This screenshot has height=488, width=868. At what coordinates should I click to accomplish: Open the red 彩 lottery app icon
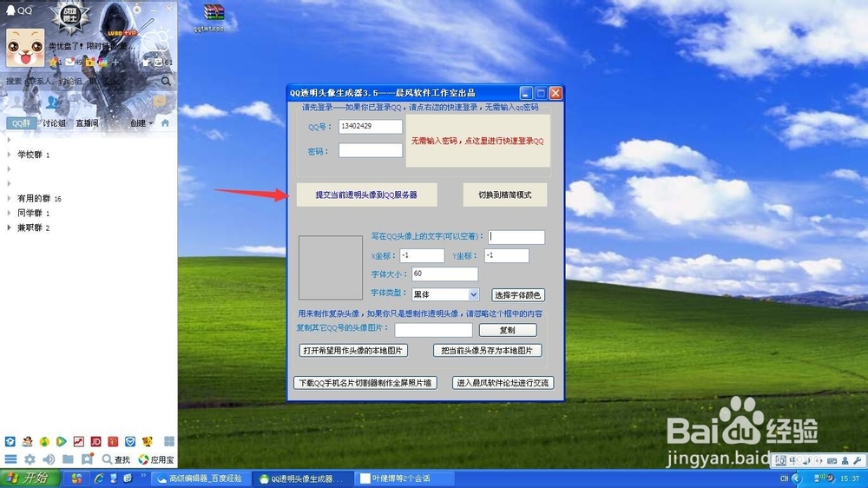pos(113,441)
